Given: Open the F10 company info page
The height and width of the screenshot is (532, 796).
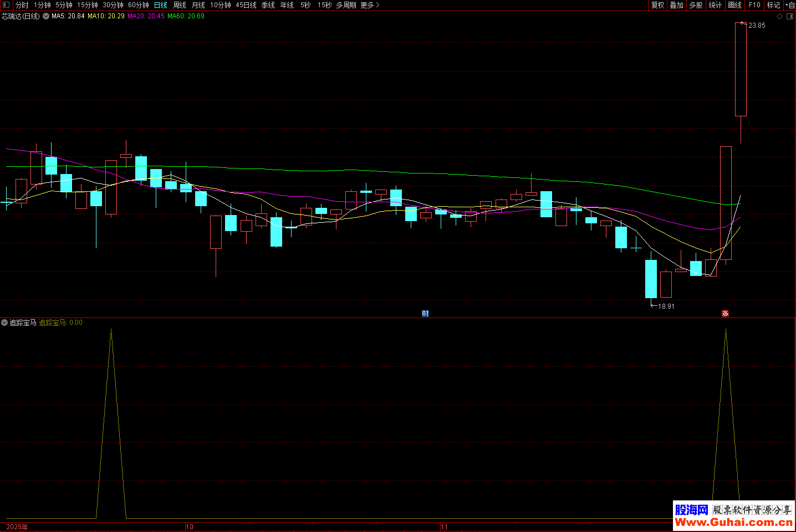Looking at the screenshot, I should tap(754, 5).
